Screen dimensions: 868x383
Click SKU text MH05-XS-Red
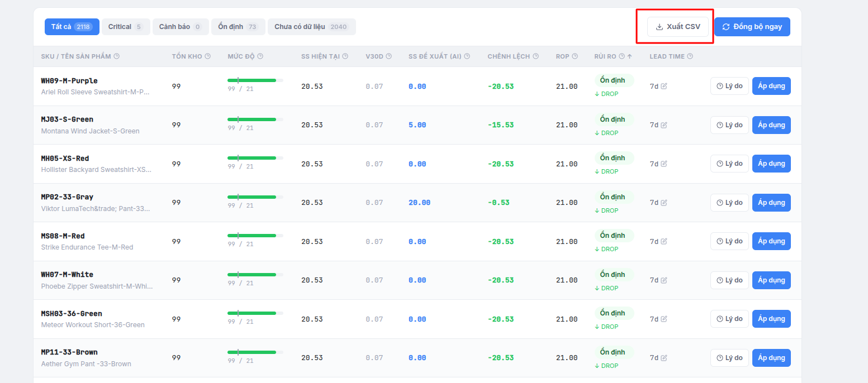[x=65, y=159]
